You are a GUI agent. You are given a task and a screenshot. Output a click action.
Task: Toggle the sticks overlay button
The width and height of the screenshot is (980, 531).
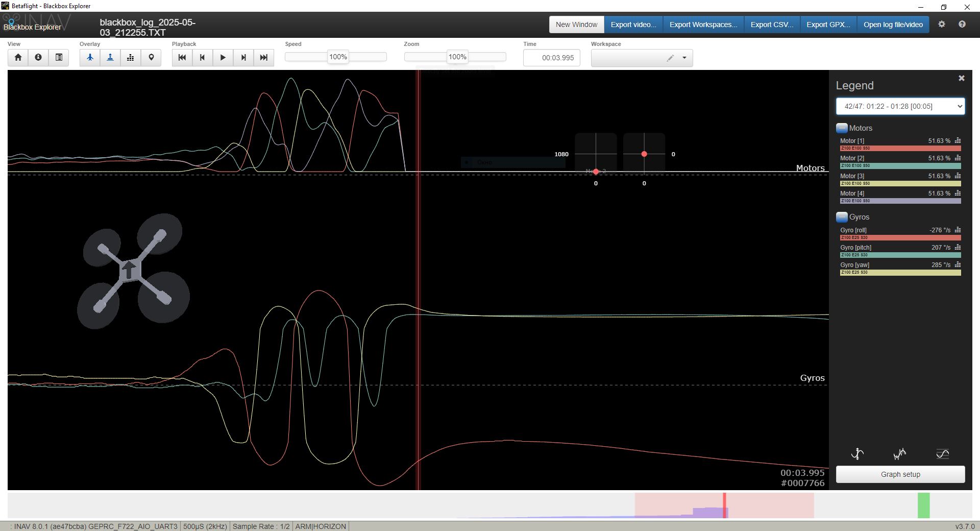110,57
